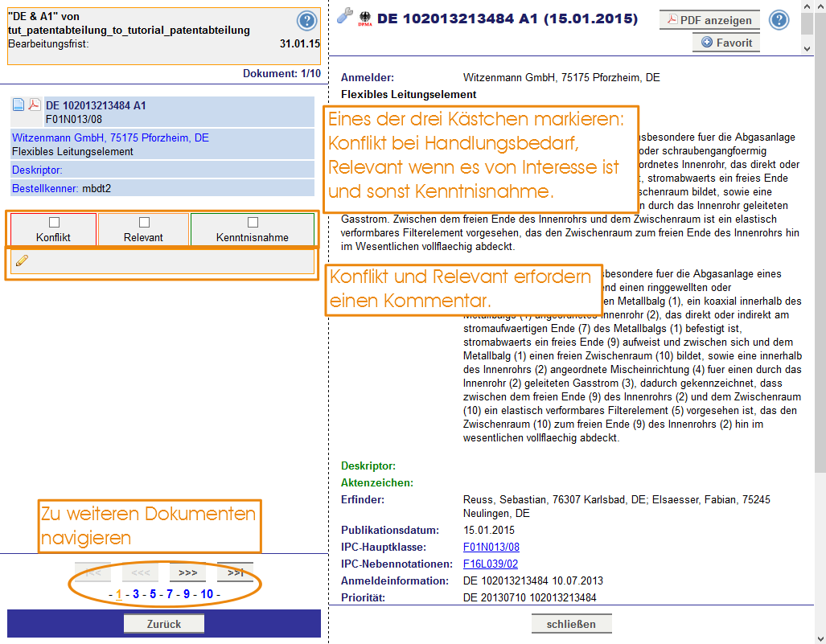The image size is (826, 644).
Task: Click the 'Priorität:' label
Action: [x=363, y=597]
